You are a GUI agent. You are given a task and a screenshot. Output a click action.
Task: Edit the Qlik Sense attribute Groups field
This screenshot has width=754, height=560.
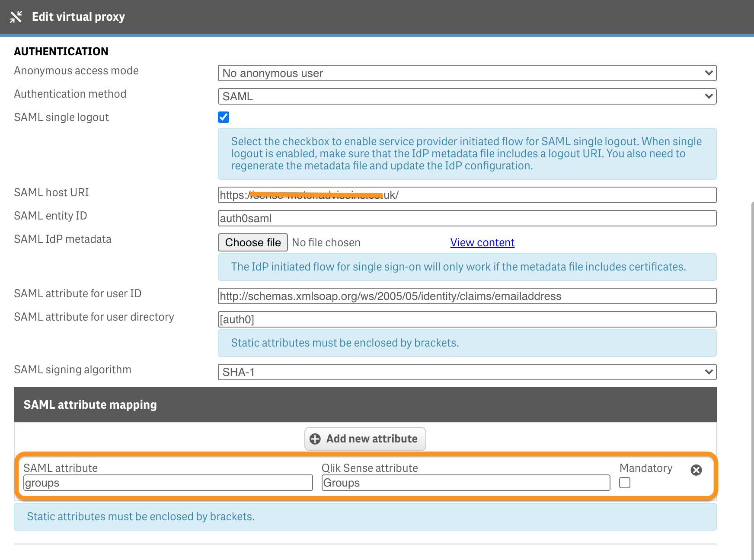466,483
